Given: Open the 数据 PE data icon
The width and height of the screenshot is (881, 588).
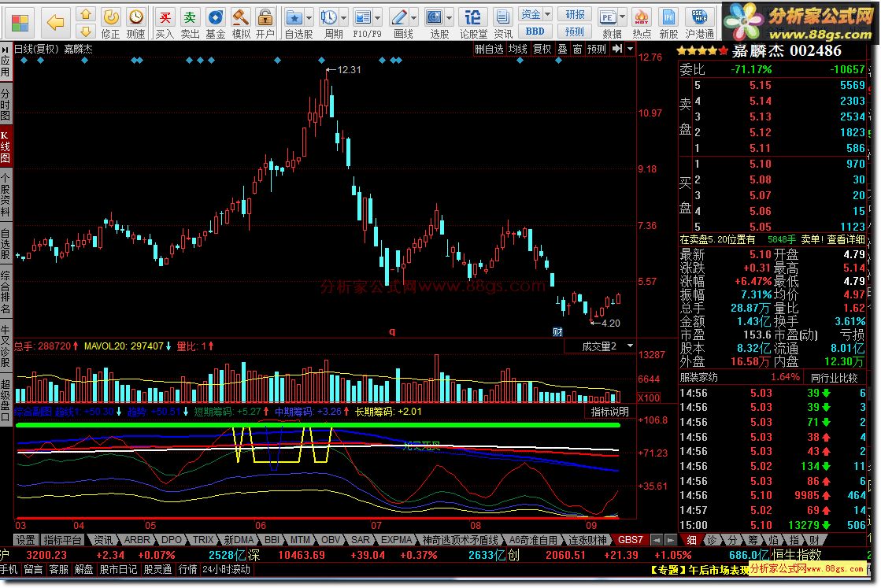Looking at the screenshot, I should 607,17.
